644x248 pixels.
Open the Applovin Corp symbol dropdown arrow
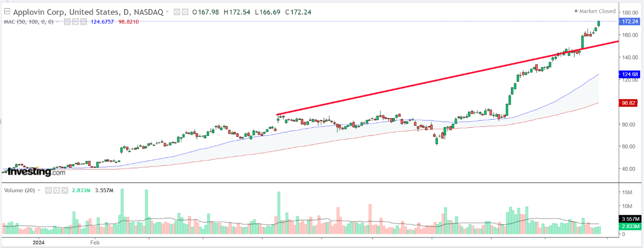tap(167, 12)
